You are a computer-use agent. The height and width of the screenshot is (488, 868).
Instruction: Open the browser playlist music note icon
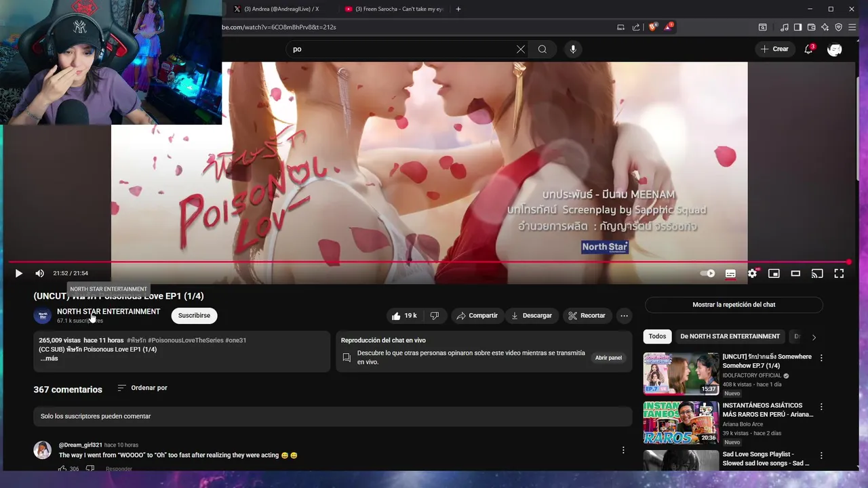(x=785, y=27)
